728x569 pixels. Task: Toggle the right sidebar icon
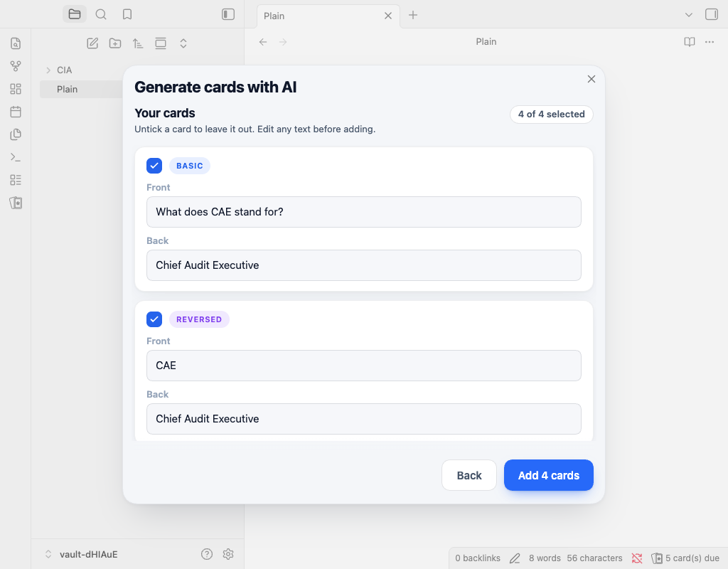pos(711,14)
